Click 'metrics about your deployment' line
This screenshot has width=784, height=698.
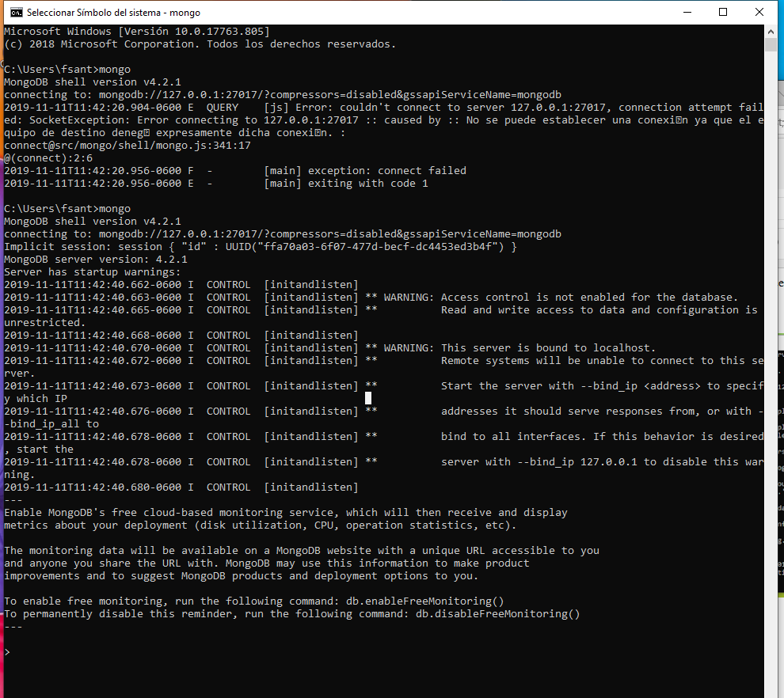tap(260, 525)
